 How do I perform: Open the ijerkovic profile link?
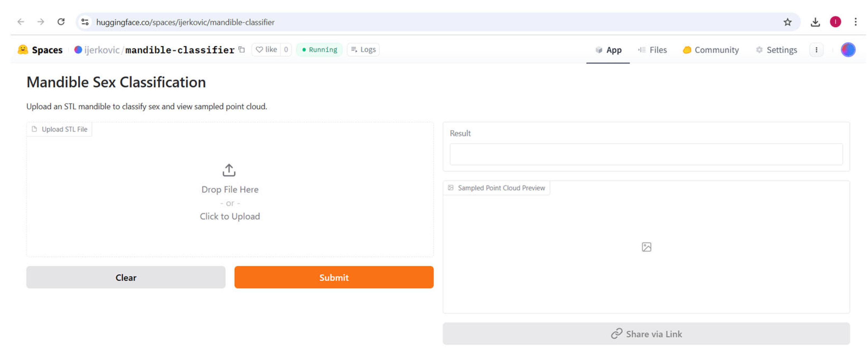(102, 50)
